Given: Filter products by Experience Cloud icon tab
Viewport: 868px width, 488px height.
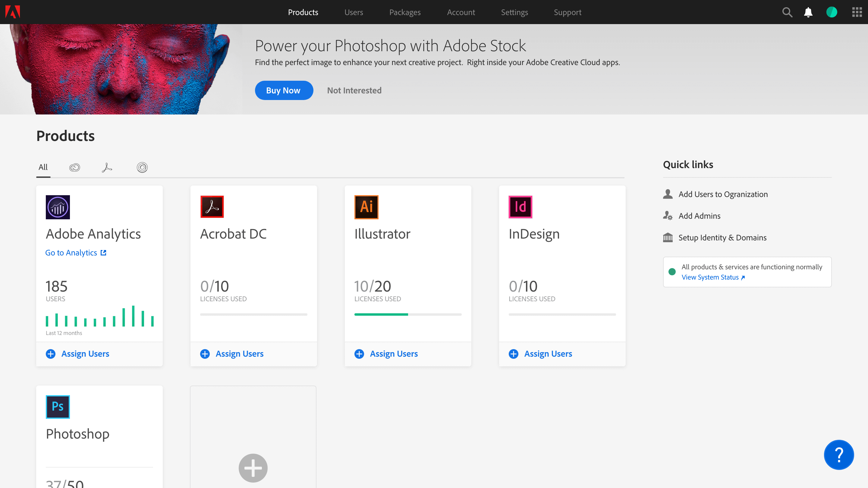Looking at the screenshot, I should [x=142, y=167].
